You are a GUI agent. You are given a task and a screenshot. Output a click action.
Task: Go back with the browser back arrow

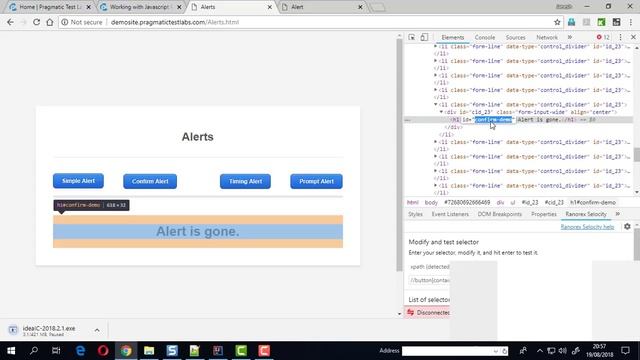click(x=10, y=22)
